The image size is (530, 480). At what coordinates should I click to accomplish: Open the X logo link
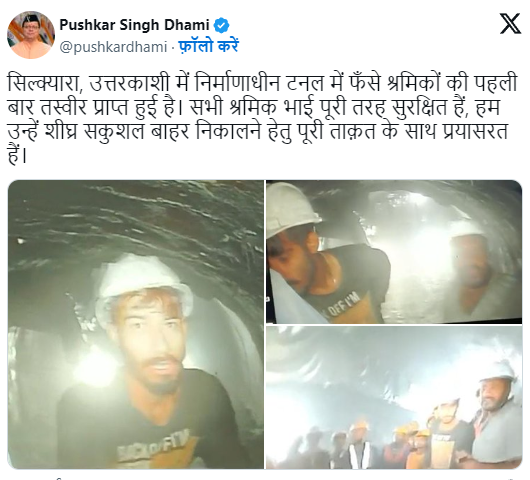tap(510, 23)
